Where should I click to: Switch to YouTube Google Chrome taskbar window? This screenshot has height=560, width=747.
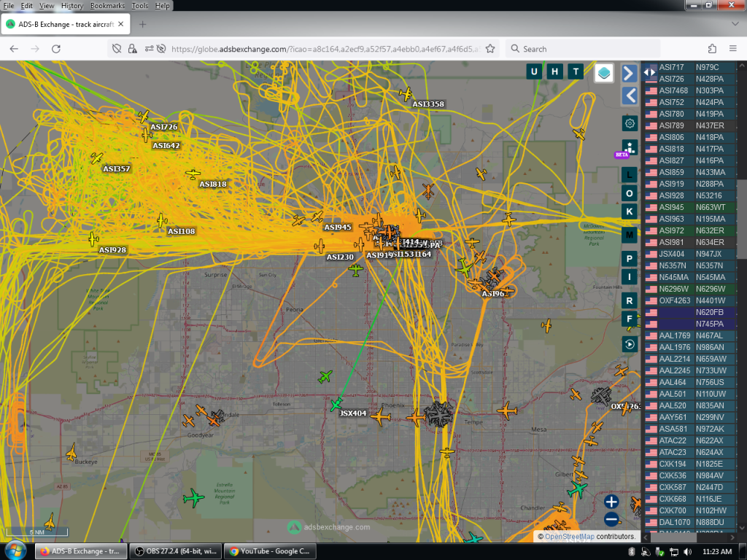click(x=268, y=551)
